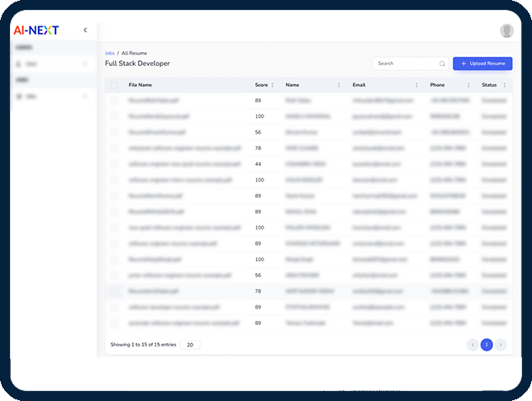Select page 1 in pagination
532x401 pixels.
tap(487, 345)
